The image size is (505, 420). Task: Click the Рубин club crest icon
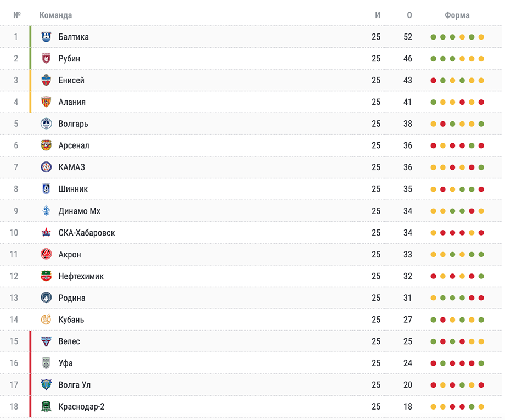pos(46,59)
